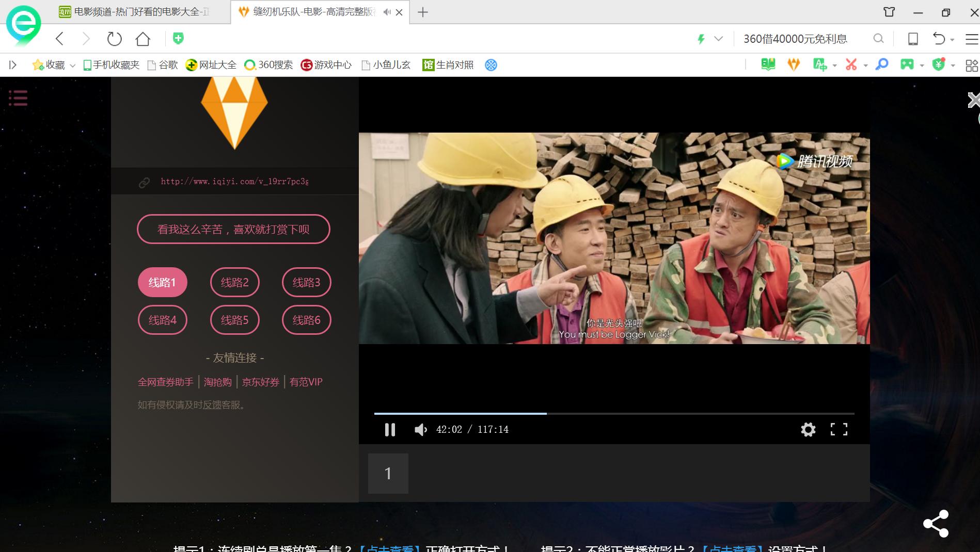Open the translation tool

click(819, 64)
